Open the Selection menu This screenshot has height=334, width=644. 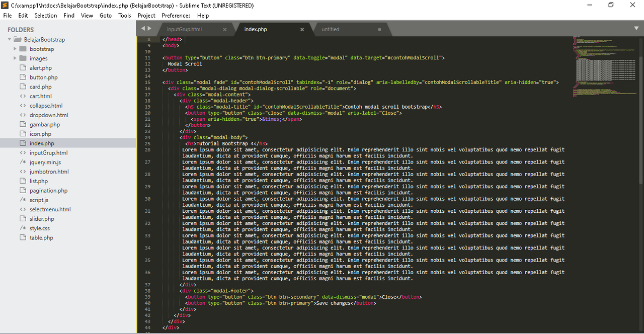tap(46, 16)
